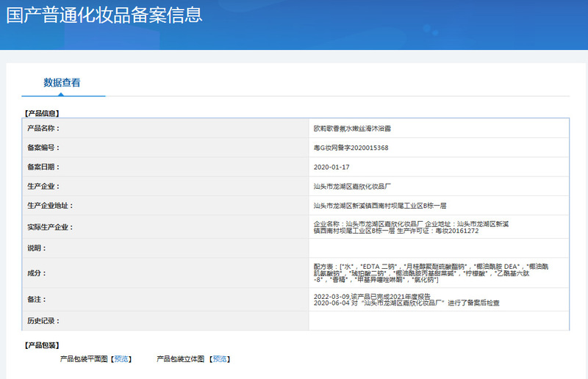
Task: Select the 生产企业地址 label
Action: tap(50, 206)
